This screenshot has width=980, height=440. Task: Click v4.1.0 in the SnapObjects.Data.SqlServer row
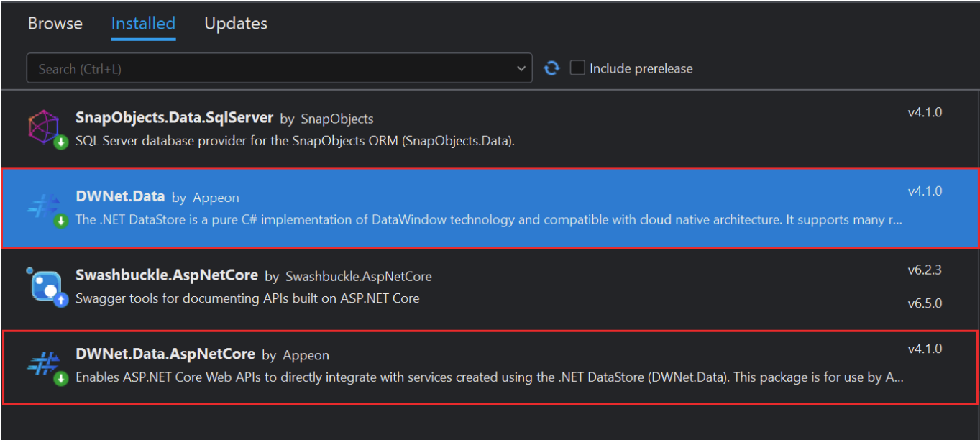point(925,112)
